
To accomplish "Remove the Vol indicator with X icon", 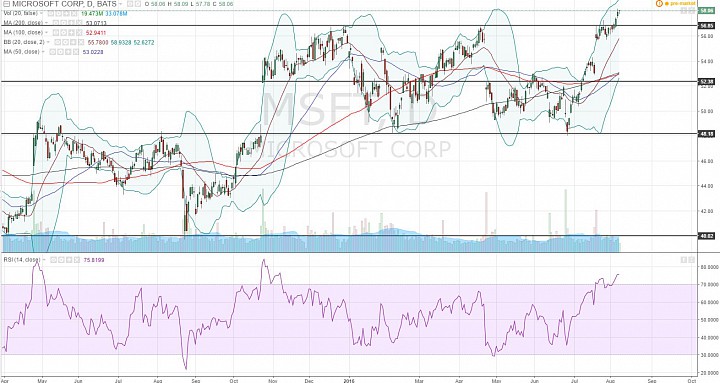I will point(74,14).
